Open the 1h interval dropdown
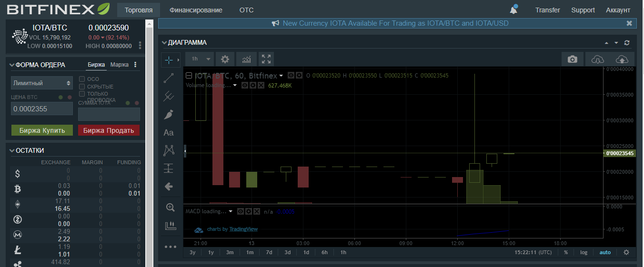The width and height of the screenshot is (644, 267). tap(200, 59)
